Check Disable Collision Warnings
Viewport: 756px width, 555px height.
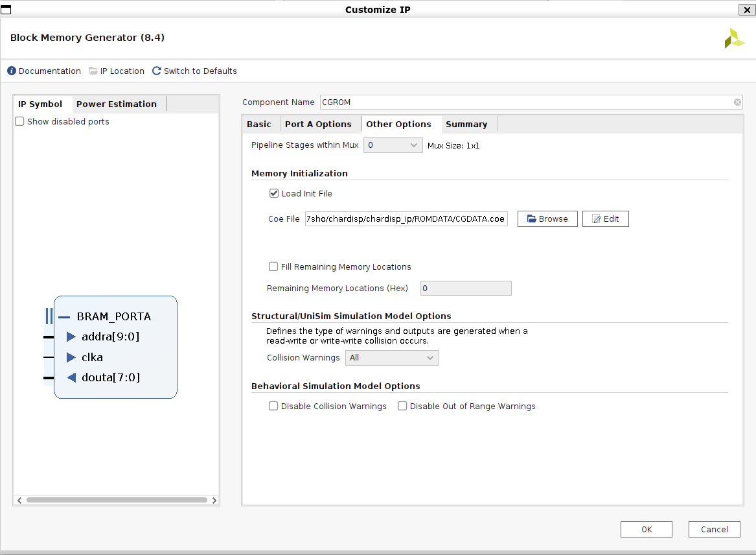tap(273, 406)
